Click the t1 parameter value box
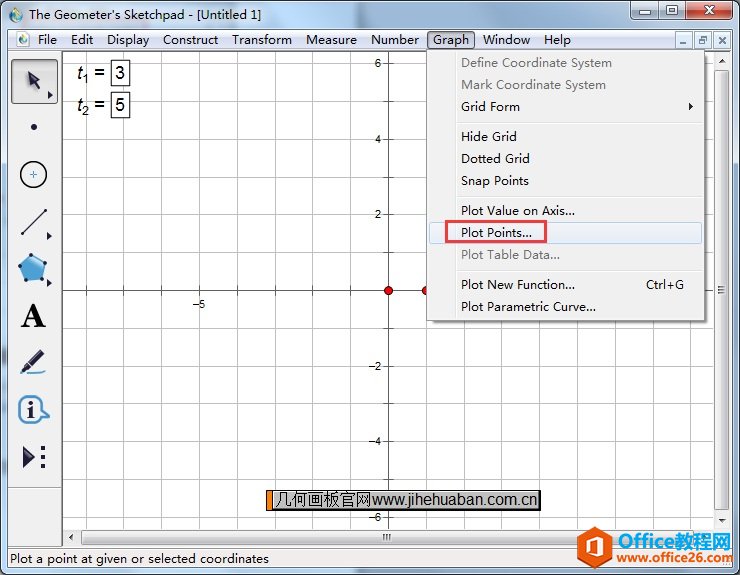 point(120,73)
